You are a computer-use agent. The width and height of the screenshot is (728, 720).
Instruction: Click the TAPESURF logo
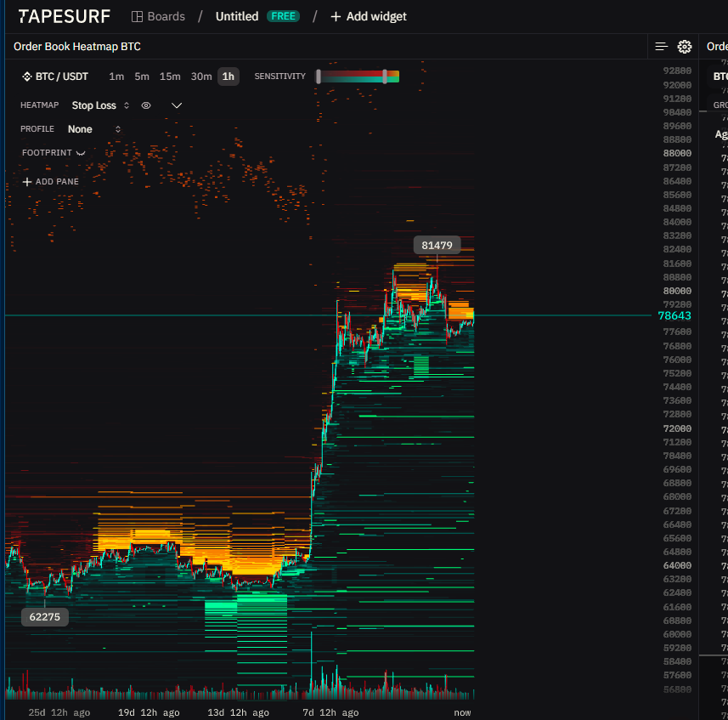[x=64, y=16]
